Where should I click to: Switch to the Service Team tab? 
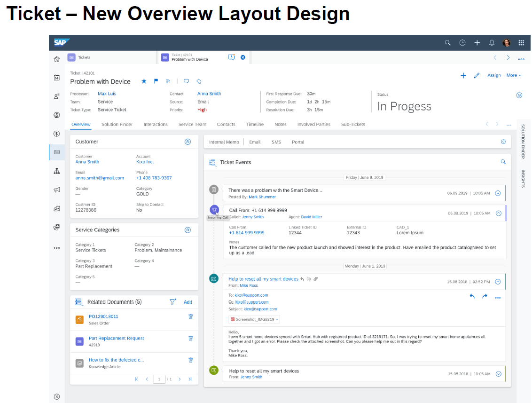(x=192, y=124)
